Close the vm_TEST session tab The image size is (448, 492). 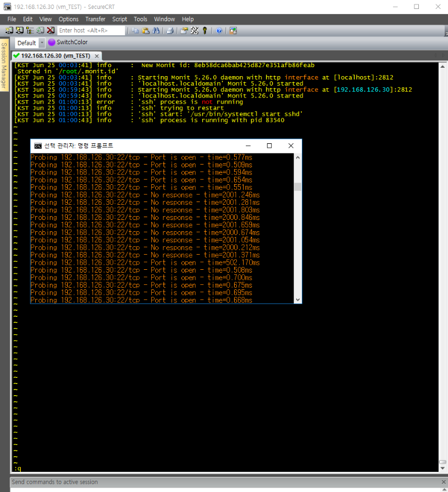point(96,56)
